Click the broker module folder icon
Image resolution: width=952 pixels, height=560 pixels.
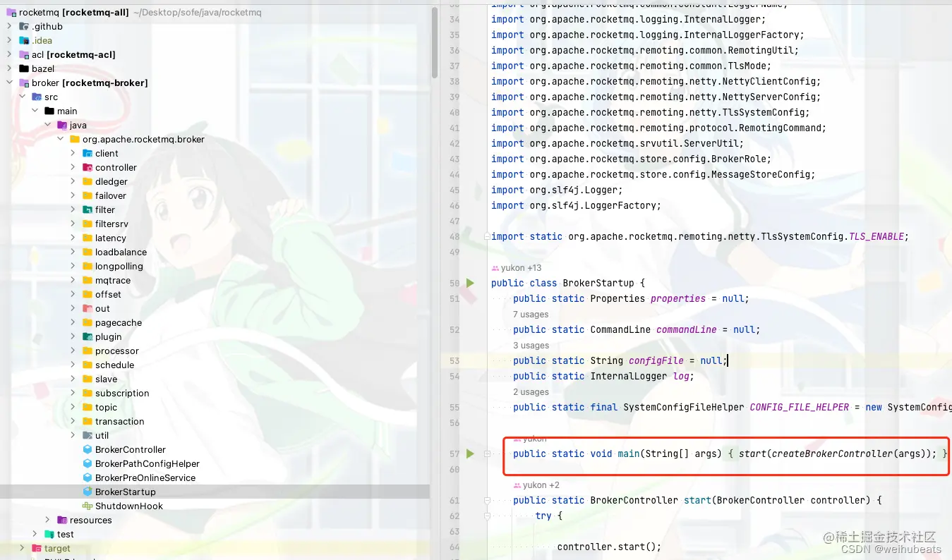(x=24, y=83)
